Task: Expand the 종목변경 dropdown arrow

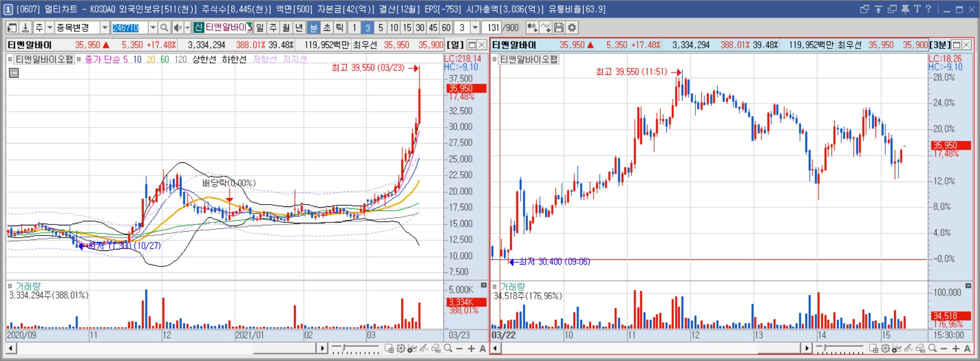Action: click(105, 28)
